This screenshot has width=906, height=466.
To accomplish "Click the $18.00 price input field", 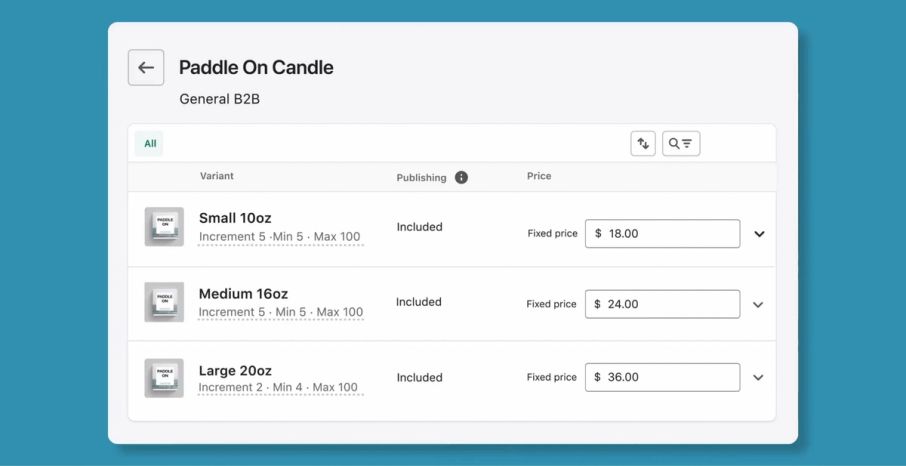I will (662, 234).
